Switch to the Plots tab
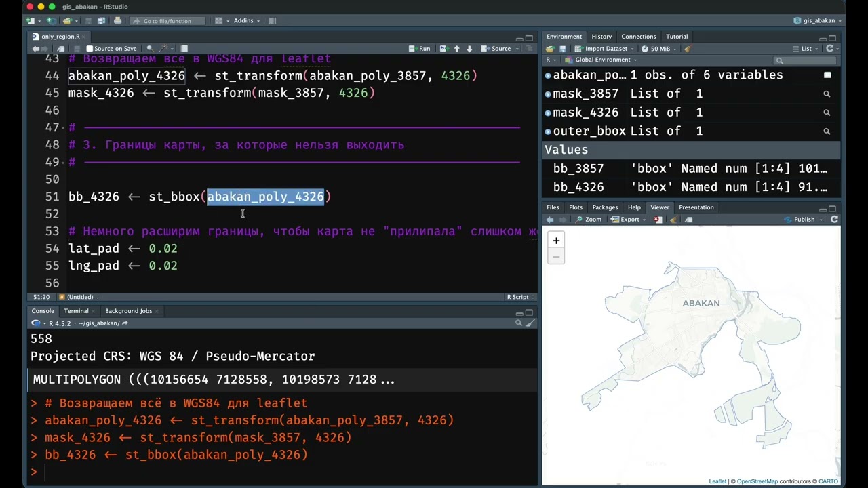Viewport: 868px width, 488px height. click(x=576, y=207)
